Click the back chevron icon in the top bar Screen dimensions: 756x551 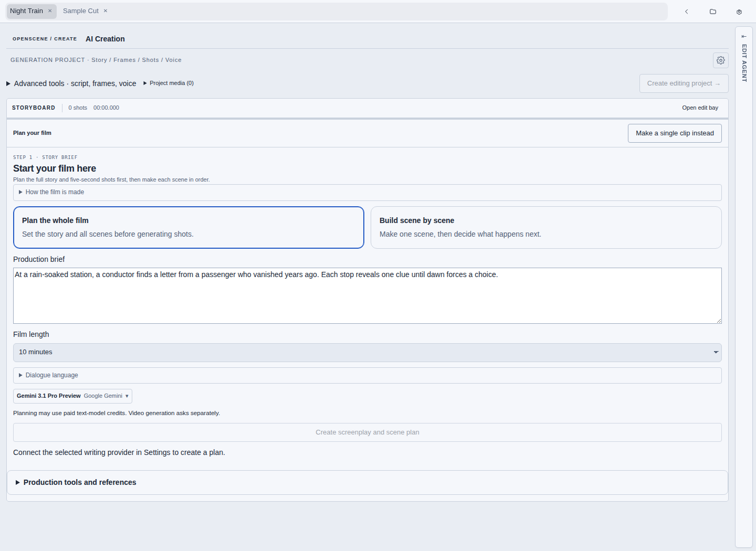(x=686, y=12)
